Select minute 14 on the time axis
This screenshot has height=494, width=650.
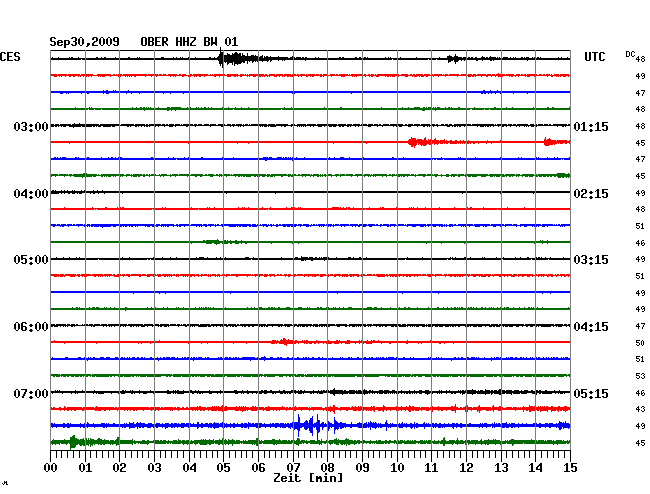536,467
